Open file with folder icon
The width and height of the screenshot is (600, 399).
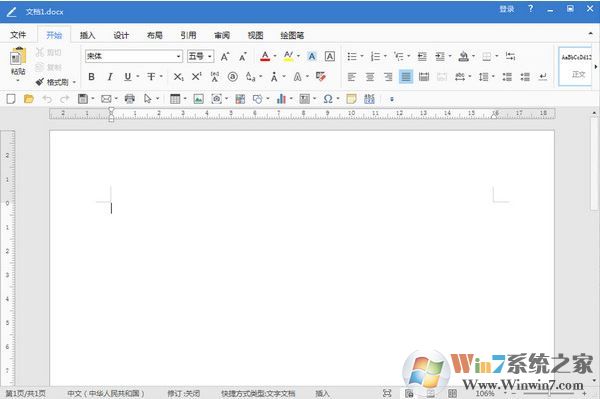29,99
